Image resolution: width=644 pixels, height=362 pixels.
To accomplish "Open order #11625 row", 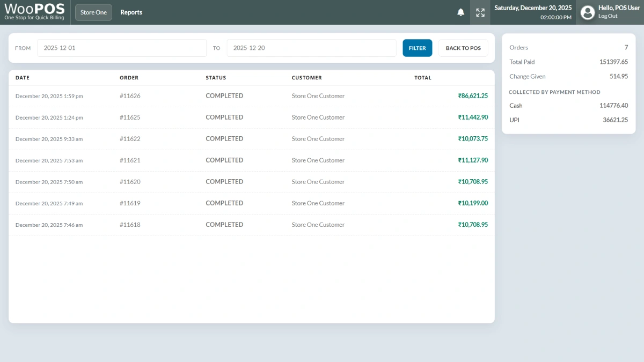I will (x=130, y=117).
